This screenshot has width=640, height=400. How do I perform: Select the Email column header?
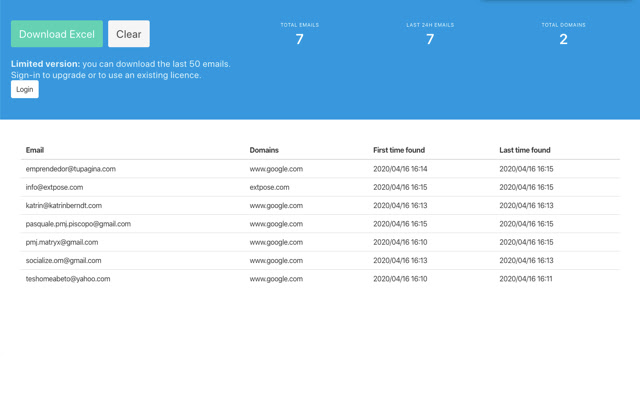[x=35, y=150]
